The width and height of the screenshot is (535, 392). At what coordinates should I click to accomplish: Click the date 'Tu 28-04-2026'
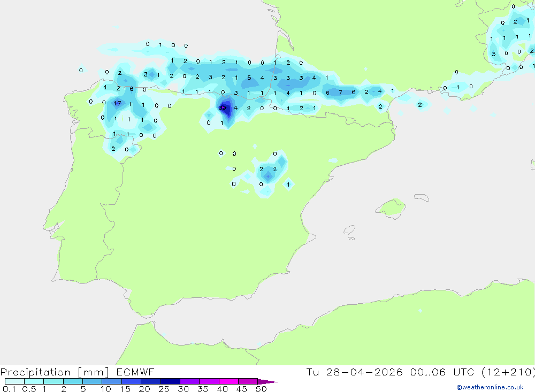[x=354, y=372]
